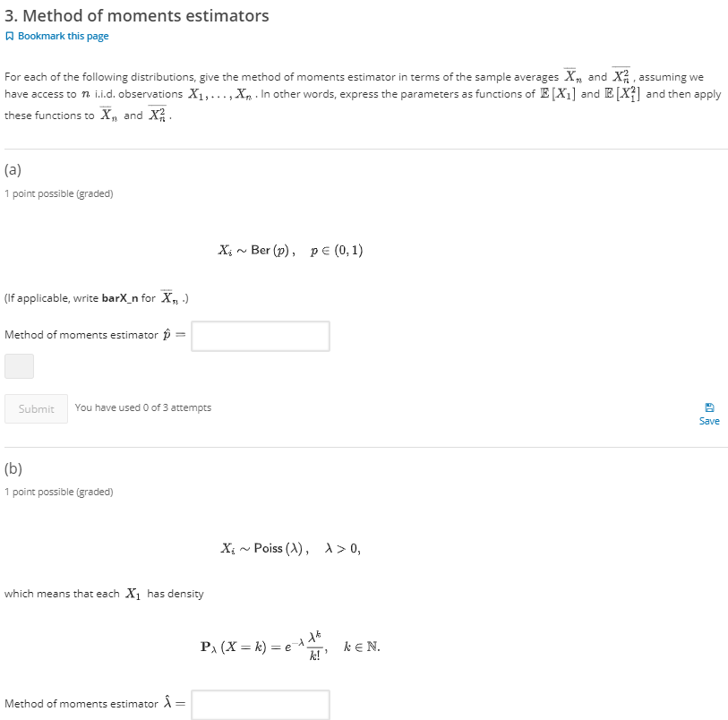Click the Submit button for part (a)
The width and height of the screenshot is (728, 720).
[x=35, y=408]
